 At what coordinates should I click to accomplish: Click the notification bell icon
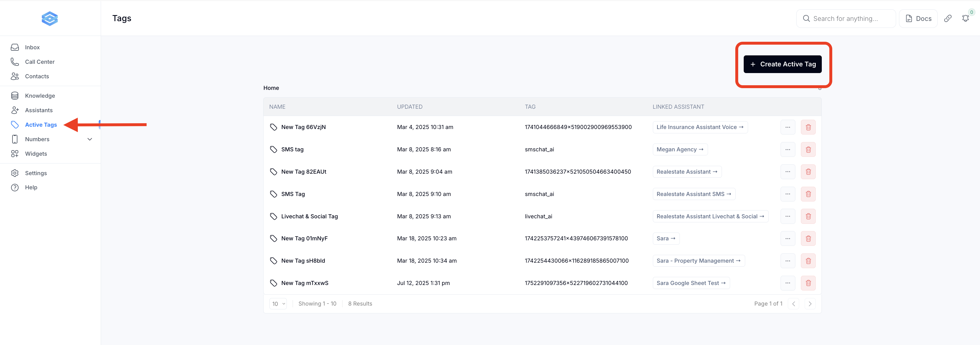tap(965, 18)
